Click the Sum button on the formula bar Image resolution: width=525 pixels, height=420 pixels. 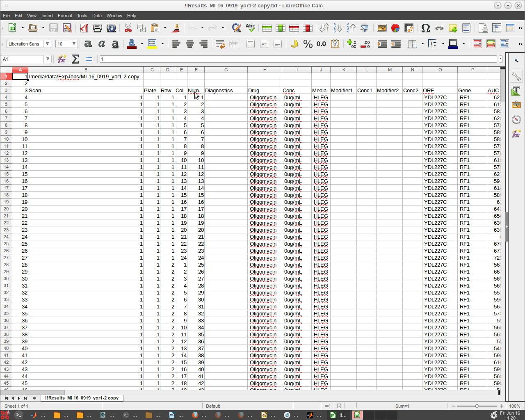coord(75,59)
